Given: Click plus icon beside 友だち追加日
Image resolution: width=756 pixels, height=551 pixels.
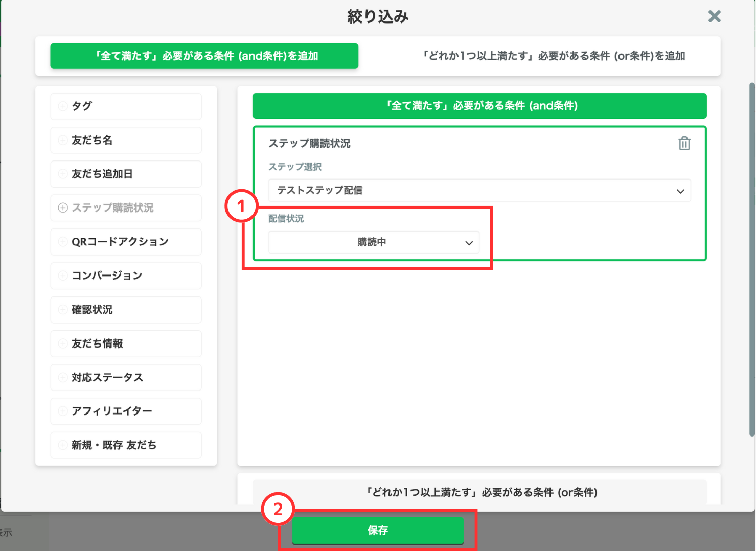Looking at the screenshot, I should 63,174.
